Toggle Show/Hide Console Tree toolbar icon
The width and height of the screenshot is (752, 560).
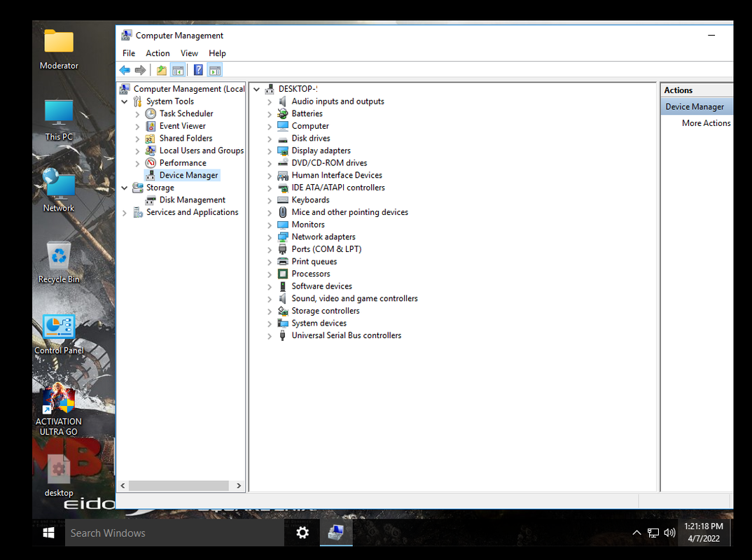178,71
